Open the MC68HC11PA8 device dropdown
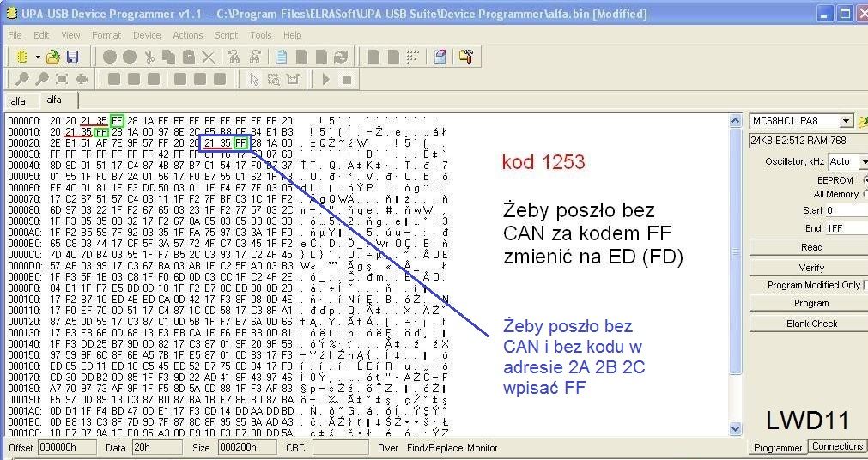 (x=846, y=121)
